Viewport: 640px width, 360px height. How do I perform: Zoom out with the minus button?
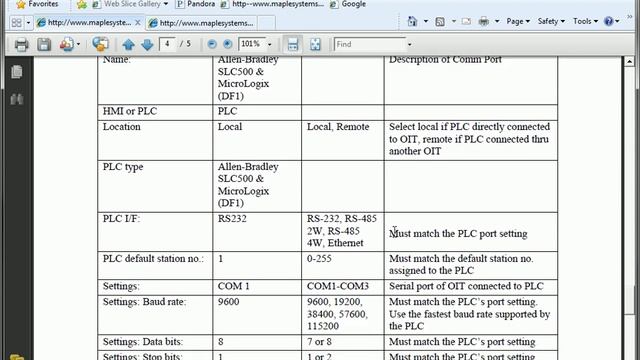(x=212, y=44)
